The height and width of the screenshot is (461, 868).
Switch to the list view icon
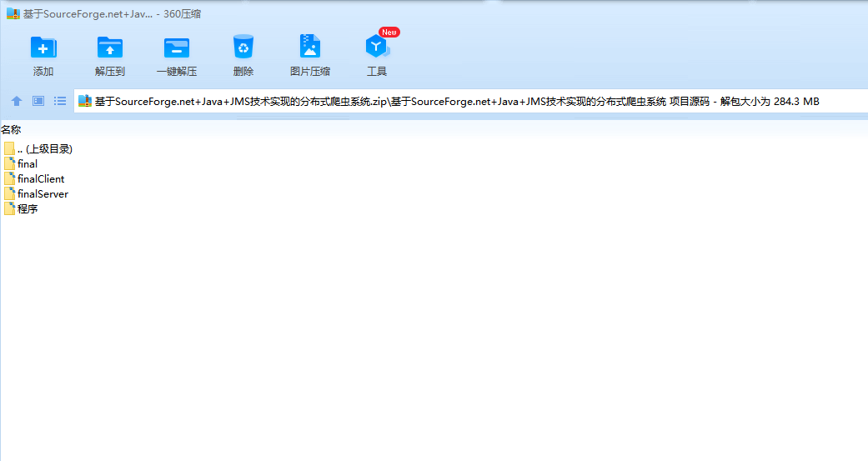(60, 101)
